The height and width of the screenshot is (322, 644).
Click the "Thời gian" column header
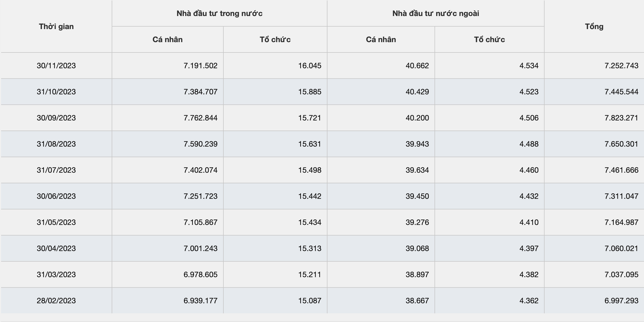coord(56,26)
